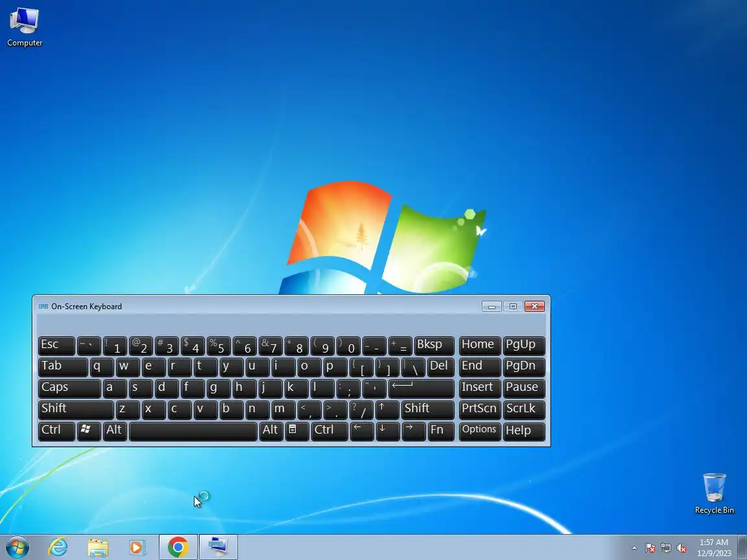Tap the context menu key on the keyboard

297,432
